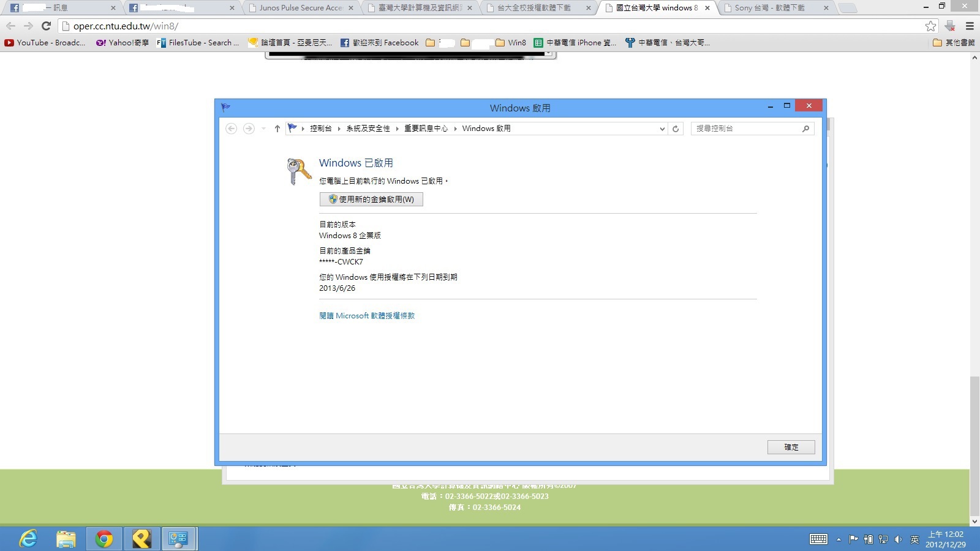Click the page scrollbar down arrow
This screenshot has height=551, width=980.
[x=974, y=522]
